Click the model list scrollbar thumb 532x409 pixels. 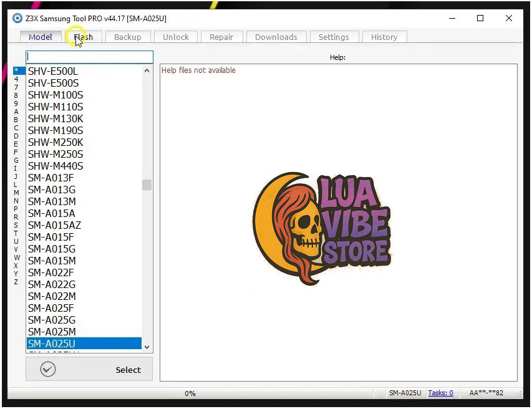(147, 185)
